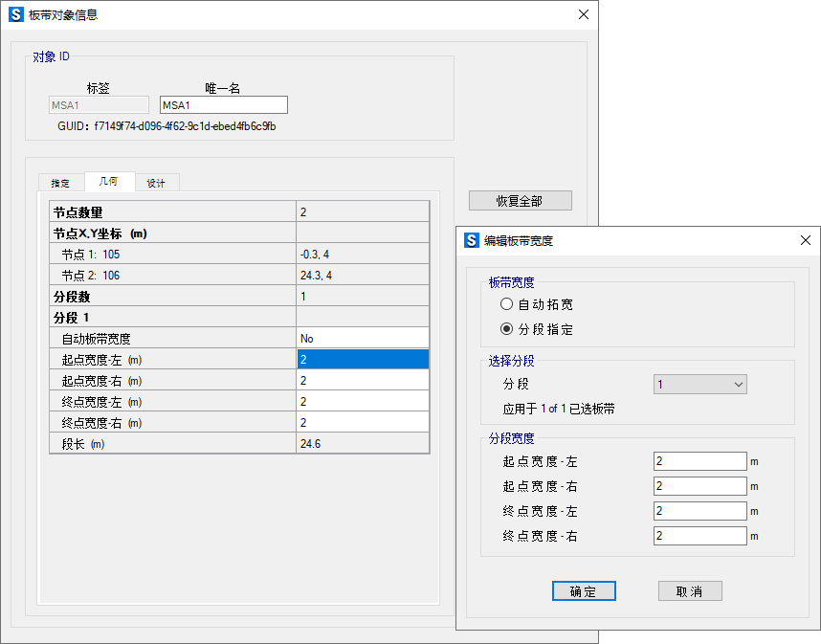Switch to the 指定 tab
The width and height of the screenshot is (821, 644).
[60, 183]
